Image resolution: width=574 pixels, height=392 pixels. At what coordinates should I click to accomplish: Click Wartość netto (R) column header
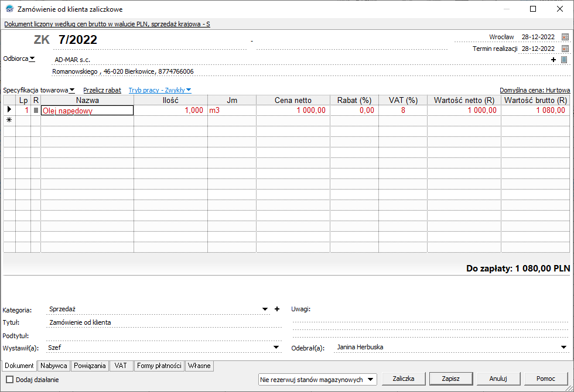click(464, 100)
